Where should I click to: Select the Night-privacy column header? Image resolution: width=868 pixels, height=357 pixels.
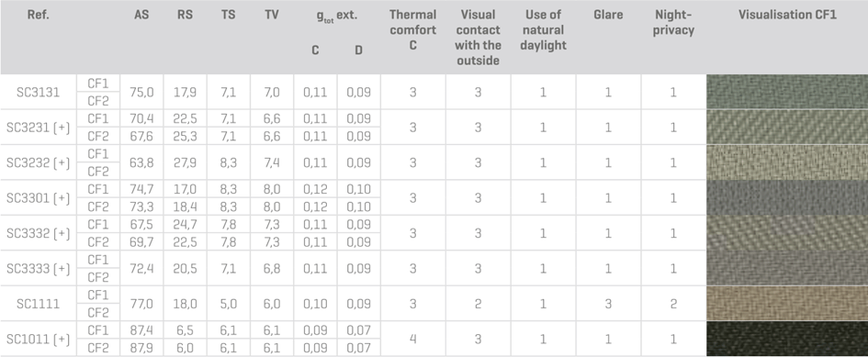[673, 23]
